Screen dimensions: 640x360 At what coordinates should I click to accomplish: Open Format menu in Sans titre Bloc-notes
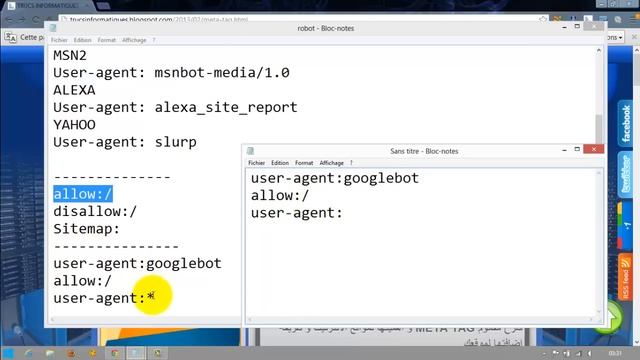coord(304,163)
